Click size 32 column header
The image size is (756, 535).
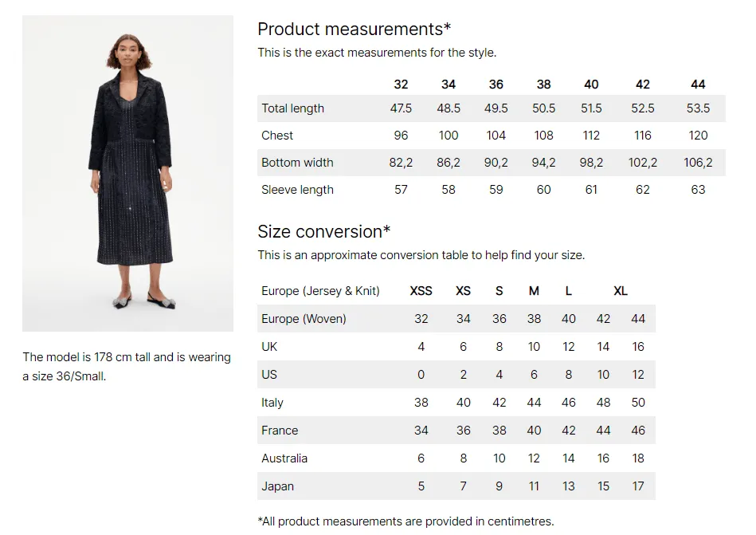[x=401, y=85]
